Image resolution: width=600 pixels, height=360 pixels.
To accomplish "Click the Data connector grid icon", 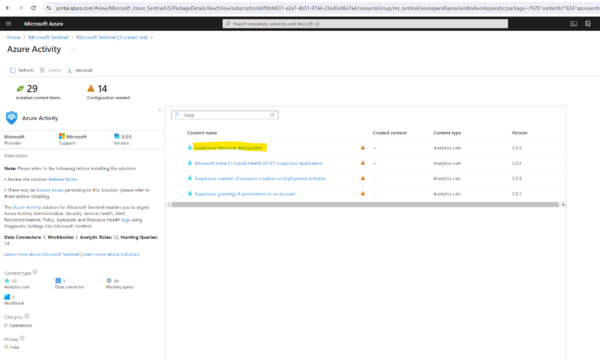I will pyautogui.click(x=58, y=280).
